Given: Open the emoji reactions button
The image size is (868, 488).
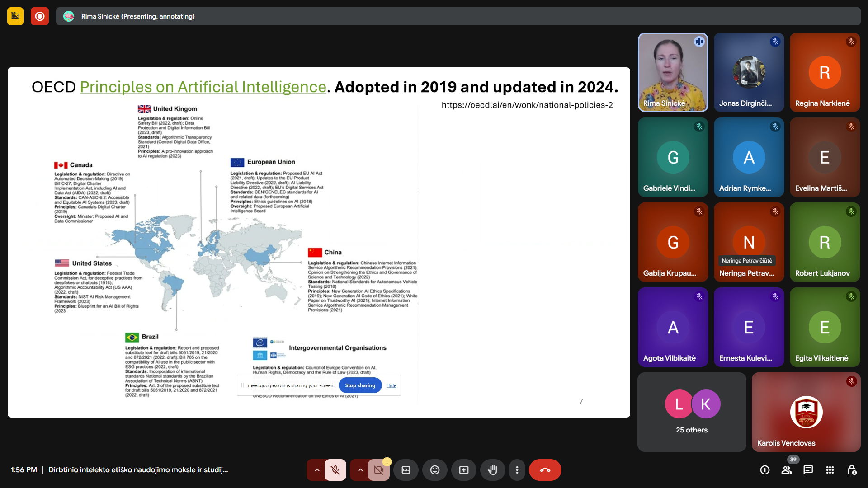Looking at the screenshot, I should [435, 470].
